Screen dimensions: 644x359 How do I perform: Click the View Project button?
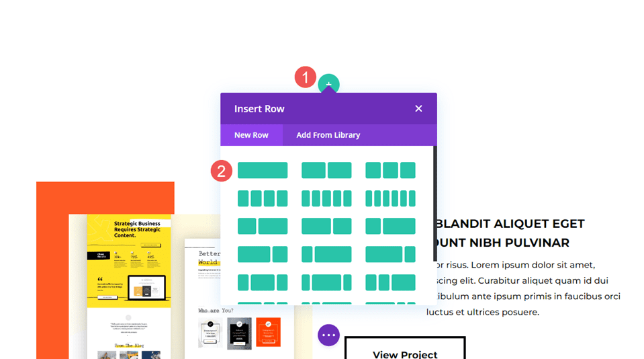[x=405, y=350]
